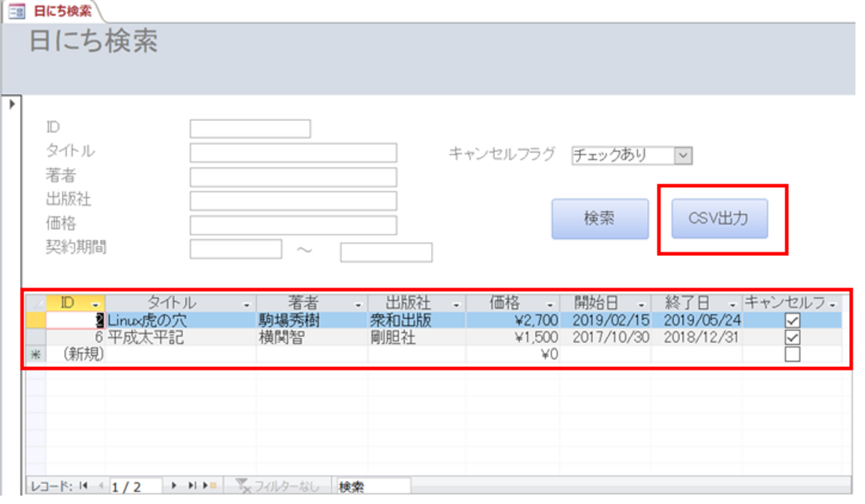This screenshot has width=865, height=504.
Task: Click the publisher cell 衆和出版
Action: [x=417, y=320]
